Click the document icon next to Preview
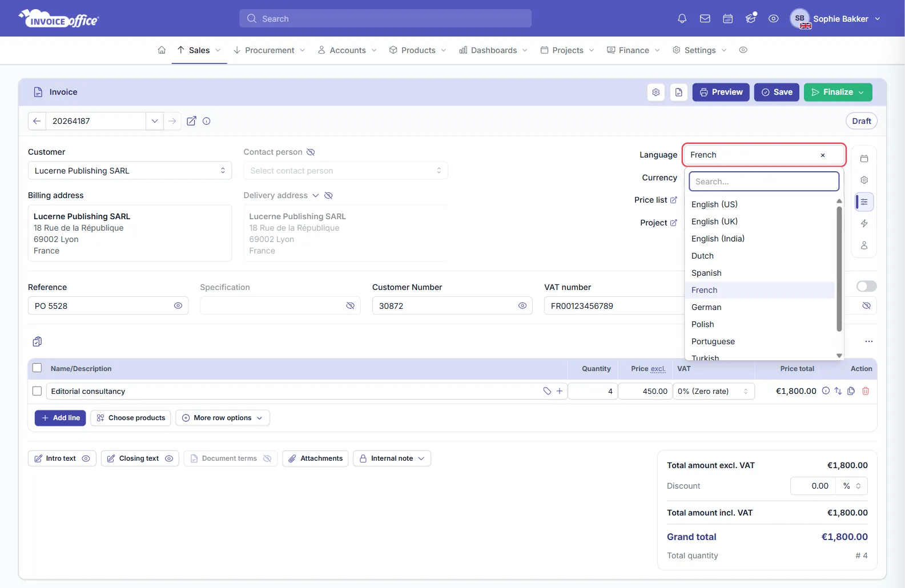The height and width of the screenshot is (588, 905). click(x=679, y=92)
